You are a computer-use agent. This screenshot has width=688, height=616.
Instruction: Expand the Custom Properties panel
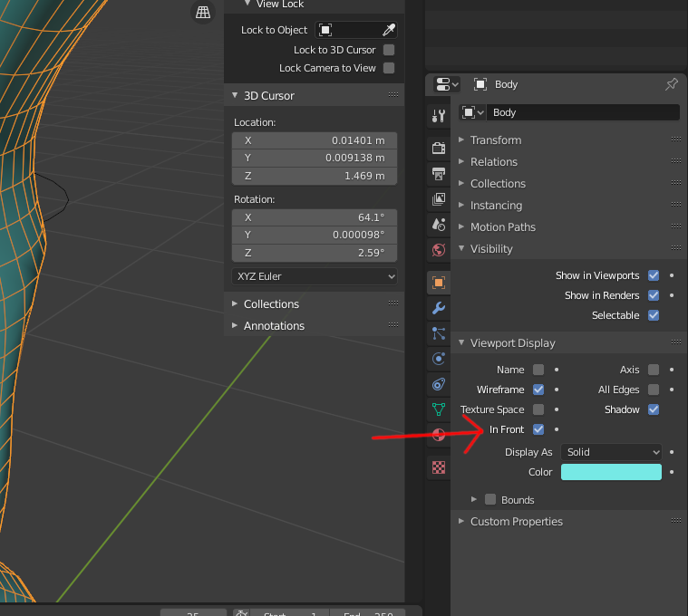461,521
